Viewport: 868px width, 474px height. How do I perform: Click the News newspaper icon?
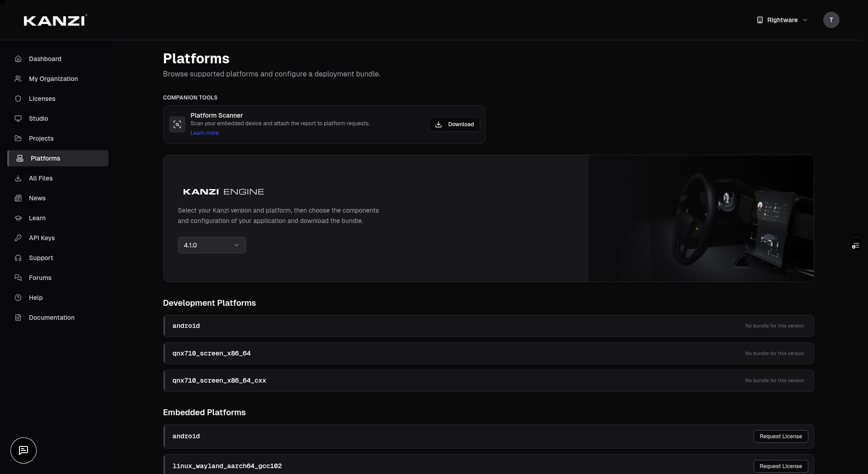[18, 198]
